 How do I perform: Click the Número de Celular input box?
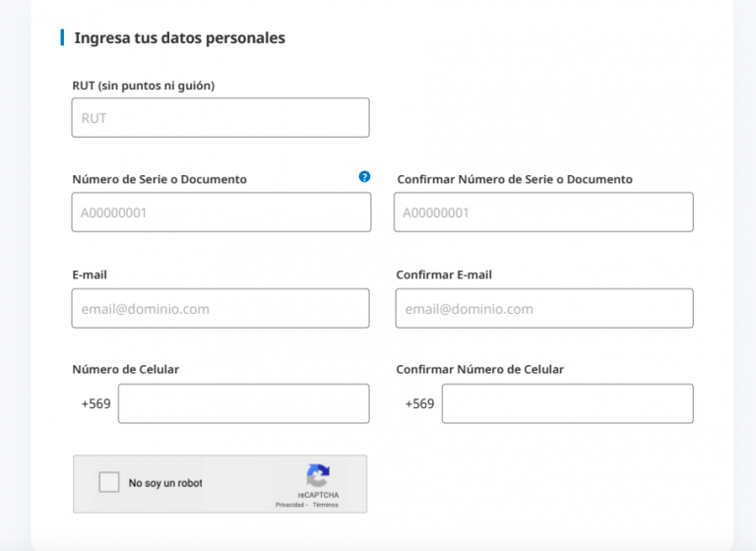tap(243, 403)
